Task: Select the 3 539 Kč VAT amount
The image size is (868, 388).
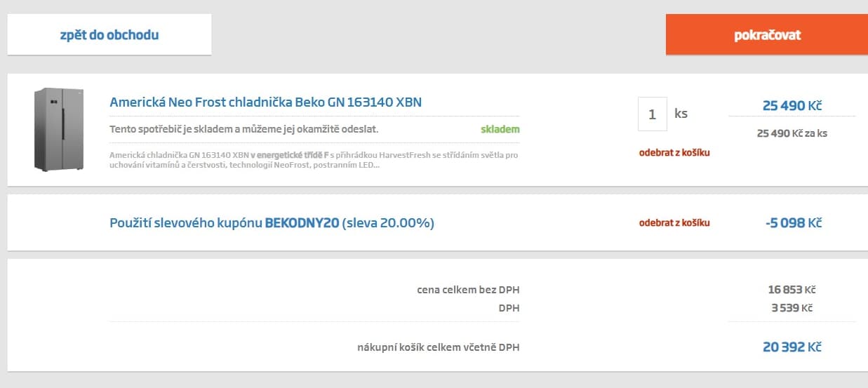Action: coord(792,307)
